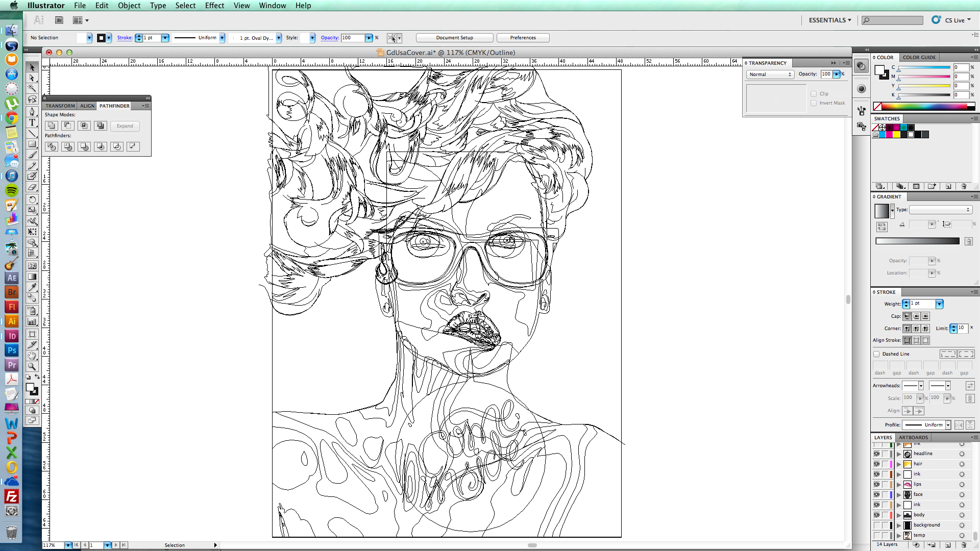Screen dimensions: 980x551
Task: Choose the Rectangle tool
Action: click(32, 144)
